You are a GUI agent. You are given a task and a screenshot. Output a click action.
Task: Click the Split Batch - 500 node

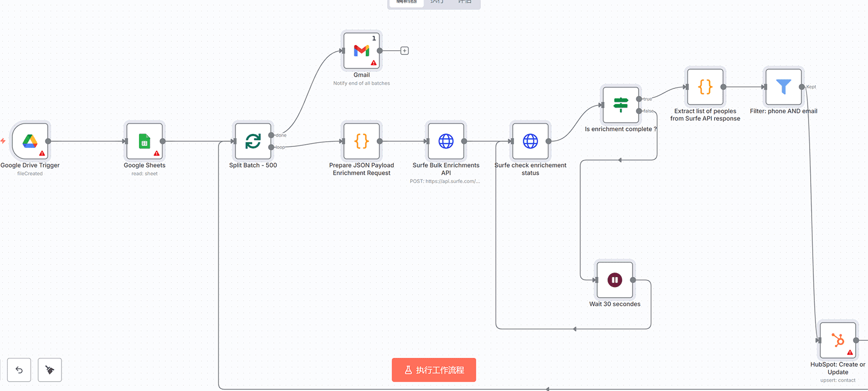click(x=253, y=141)
